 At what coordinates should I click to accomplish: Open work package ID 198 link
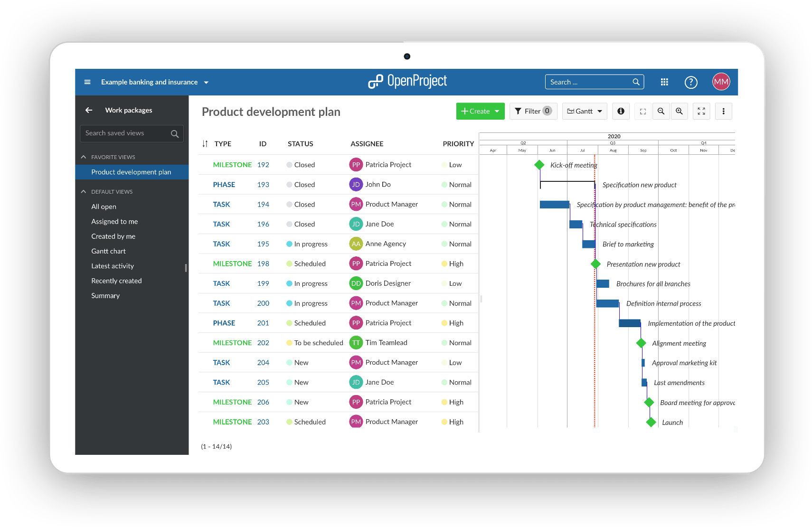263,263
